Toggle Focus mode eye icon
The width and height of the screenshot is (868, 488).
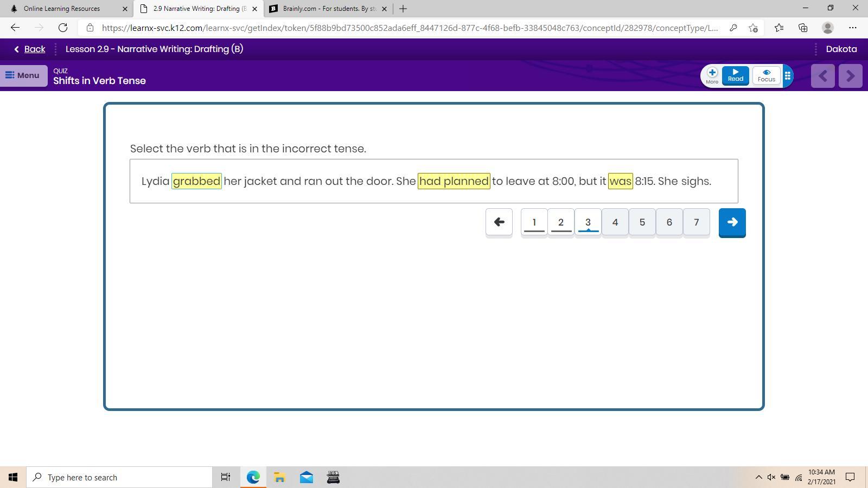click(766, 75)
